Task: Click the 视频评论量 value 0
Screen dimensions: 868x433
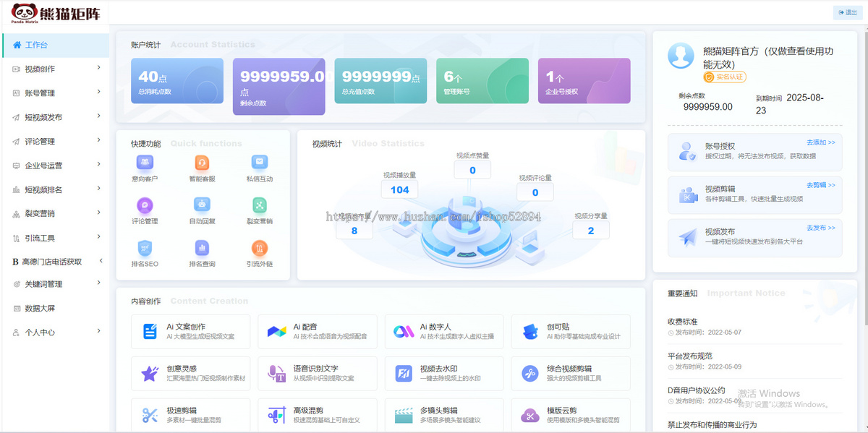Action: point(535,192)
